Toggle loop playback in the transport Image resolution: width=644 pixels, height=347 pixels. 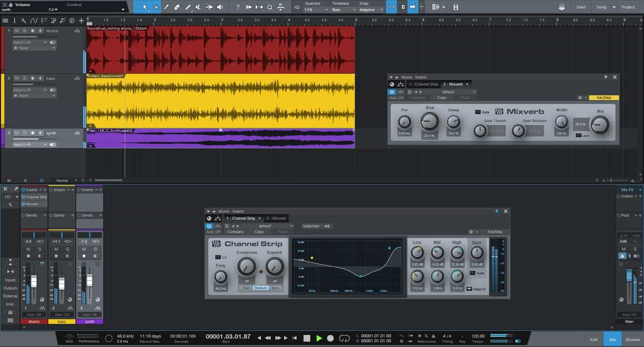[343, 337]
